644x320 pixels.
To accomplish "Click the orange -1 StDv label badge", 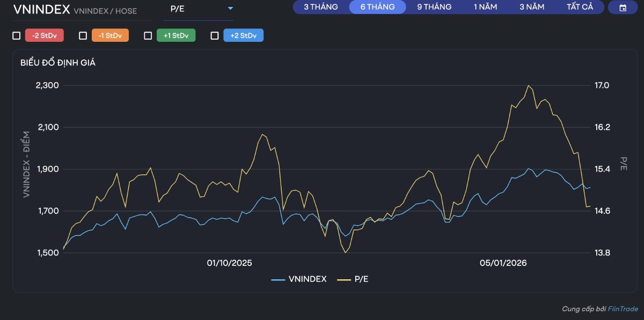I will (110, 35).
